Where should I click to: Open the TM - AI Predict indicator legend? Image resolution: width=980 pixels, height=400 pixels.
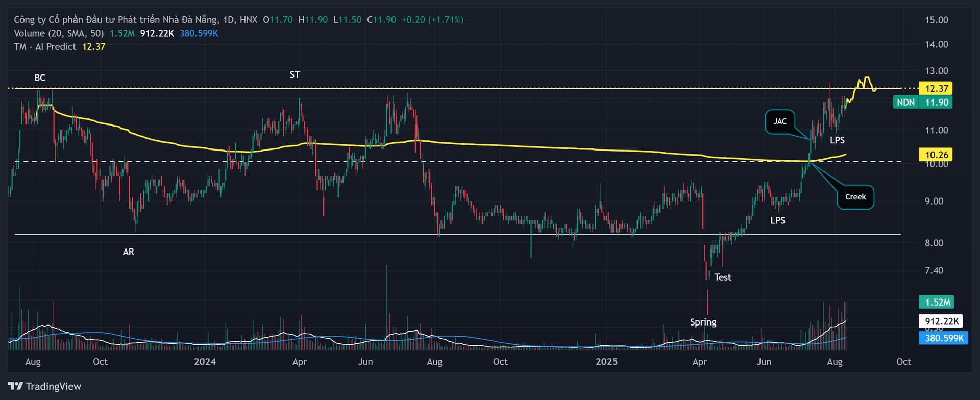45,46
